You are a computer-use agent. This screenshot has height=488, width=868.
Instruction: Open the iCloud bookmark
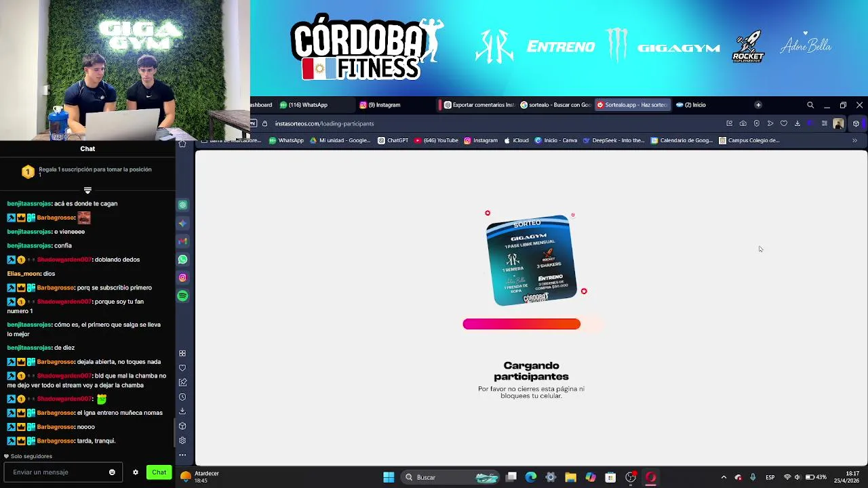(516, 140)
